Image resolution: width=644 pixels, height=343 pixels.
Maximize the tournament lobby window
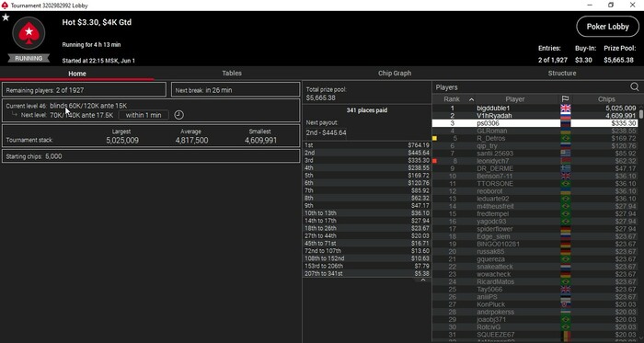[x=611, y=6]
